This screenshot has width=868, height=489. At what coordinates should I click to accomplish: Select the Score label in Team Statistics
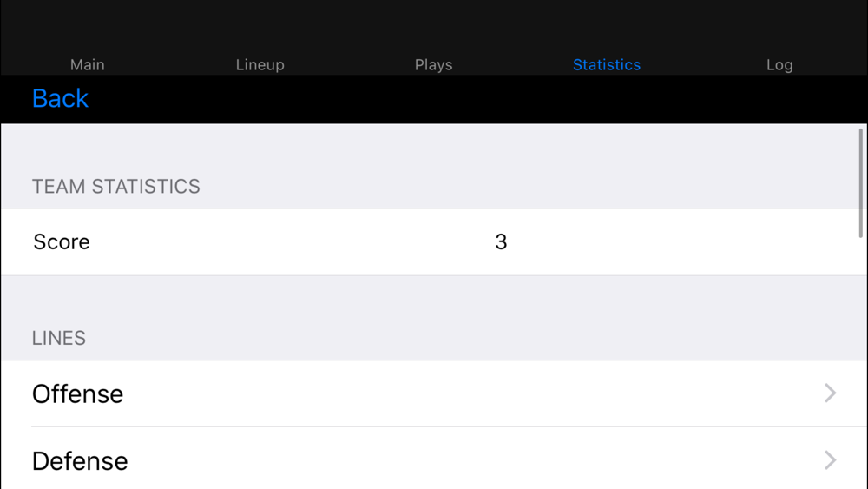[x=62, y=242]
